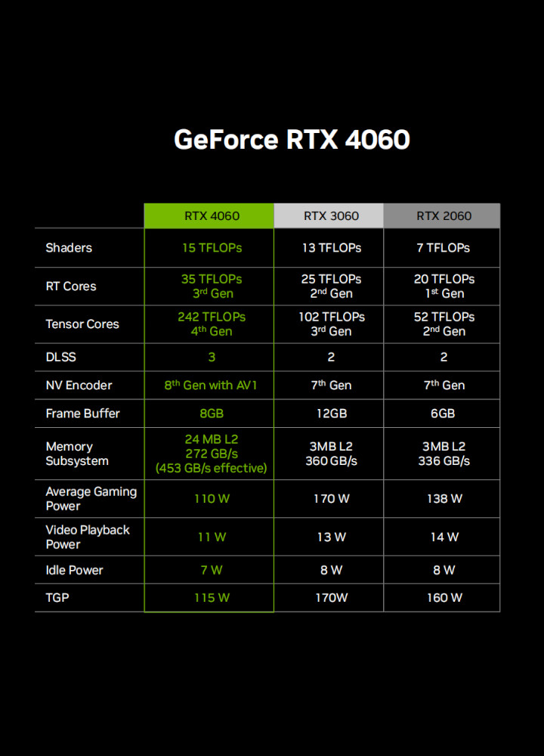Click the DLSS value 3
Viewport: 544px width, 756px height.
[x=212, y=358]
